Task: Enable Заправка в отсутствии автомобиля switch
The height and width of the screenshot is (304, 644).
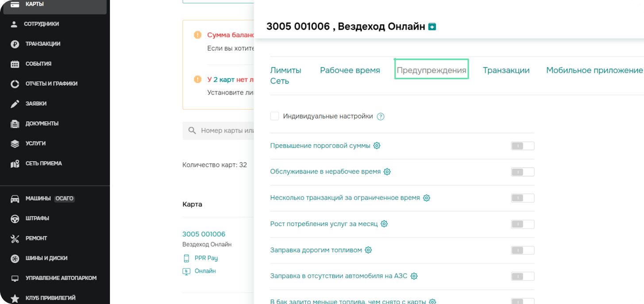Action: tap(522, 277)
